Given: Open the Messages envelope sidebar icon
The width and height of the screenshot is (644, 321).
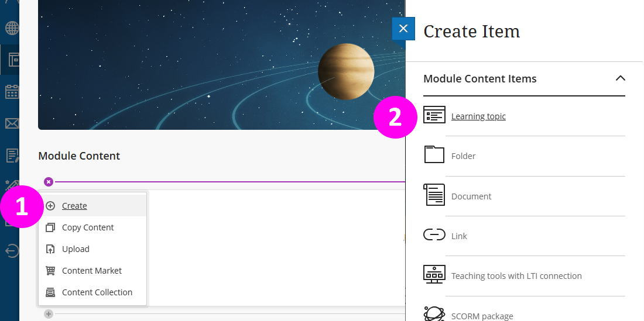Looking at the screenshot, I should point(12,123).
